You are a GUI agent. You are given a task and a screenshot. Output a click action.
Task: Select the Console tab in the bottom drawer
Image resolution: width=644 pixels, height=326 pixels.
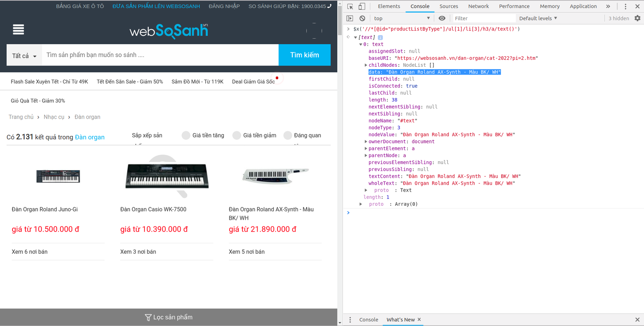coord(368,320)
